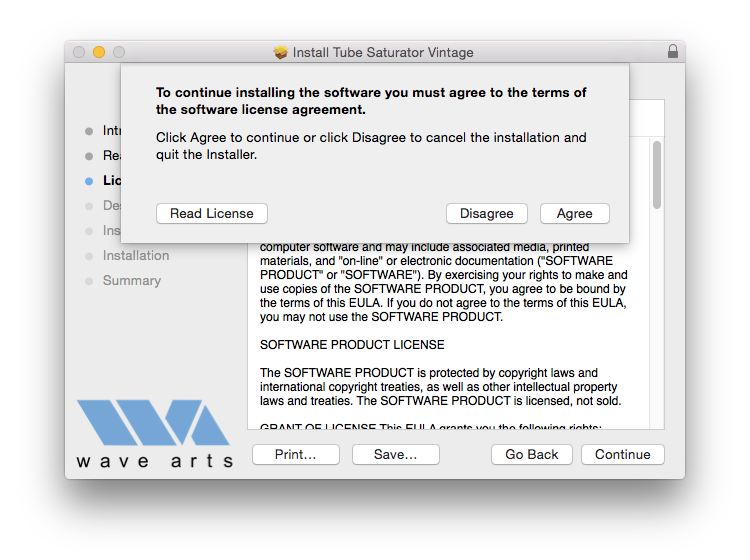Open the Read License button
The height and width of the screenshot is (560, 750).
(x=211, y=213)
